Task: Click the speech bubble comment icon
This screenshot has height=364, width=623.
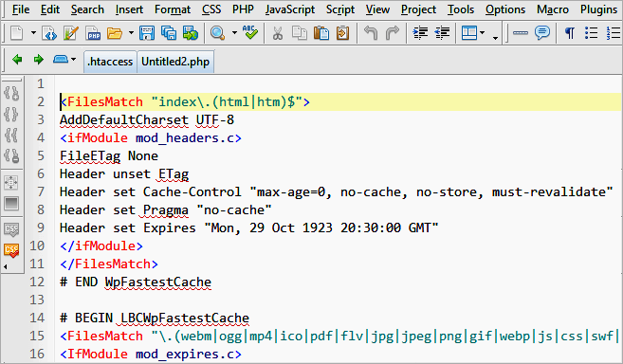Action: click(x=542, y=33)
